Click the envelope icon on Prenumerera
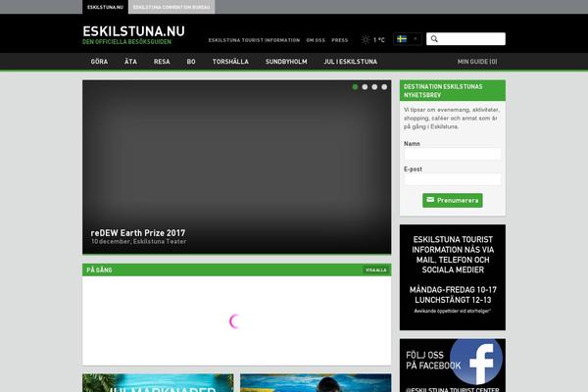Screen dimensions: 588x392 pyautogui.click(x=430, y=200)
